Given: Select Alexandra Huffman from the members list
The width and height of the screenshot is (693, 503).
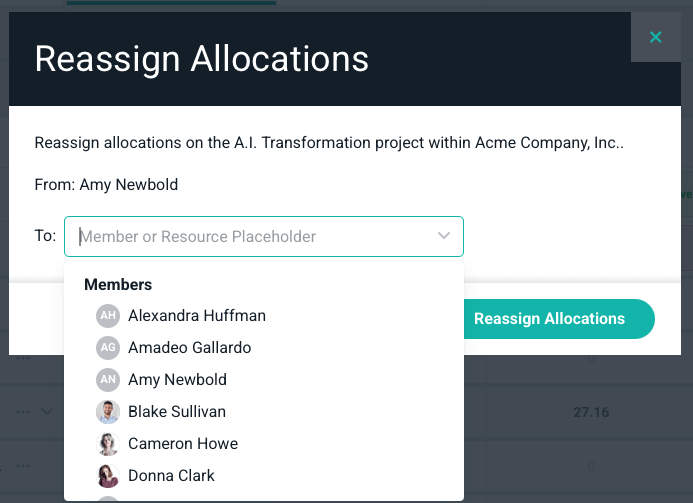Looking at the screenshot, I should 197,316.
